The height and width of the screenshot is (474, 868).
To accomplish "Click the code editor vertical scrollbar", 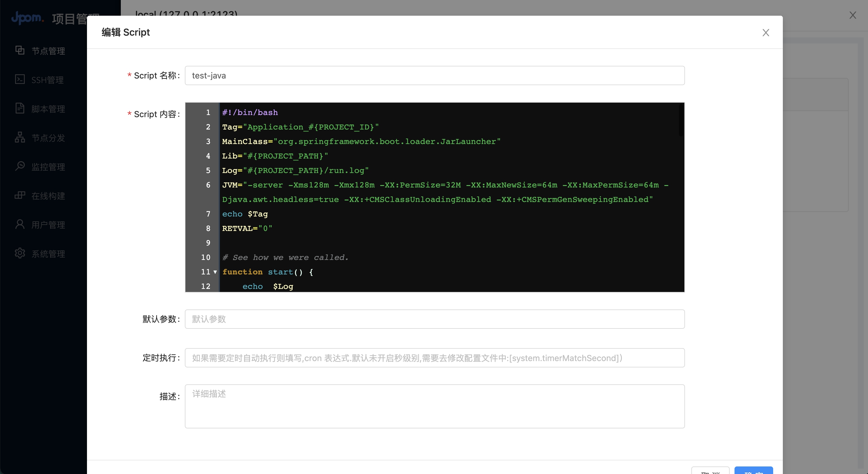I will point(681,120).
